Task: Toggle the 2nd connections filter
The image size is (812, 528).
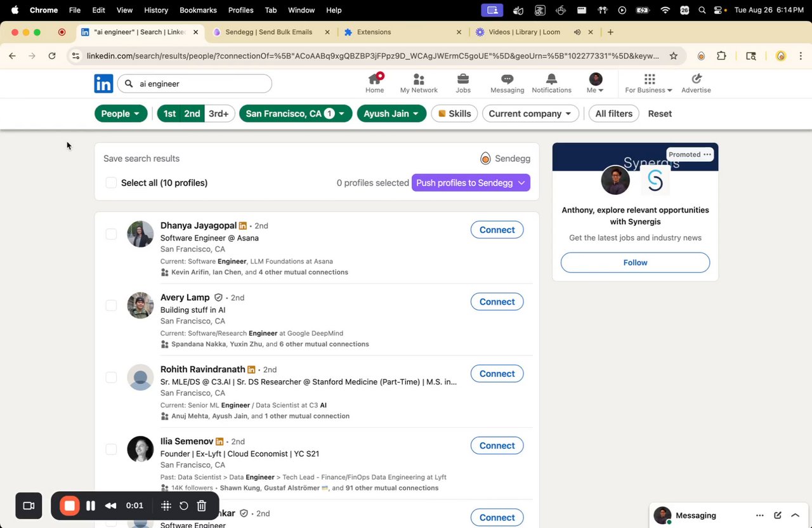Action: 192,114
